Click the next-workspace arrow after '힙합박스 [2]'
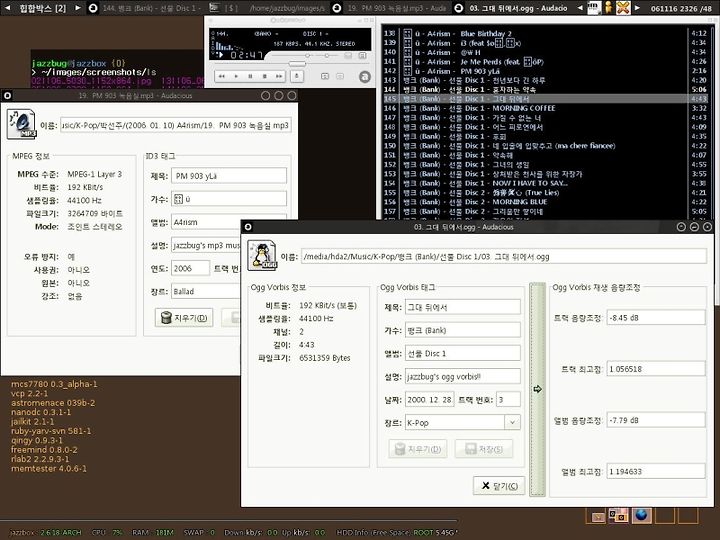This screenshot has width=720, height=540. click(77, 8)
